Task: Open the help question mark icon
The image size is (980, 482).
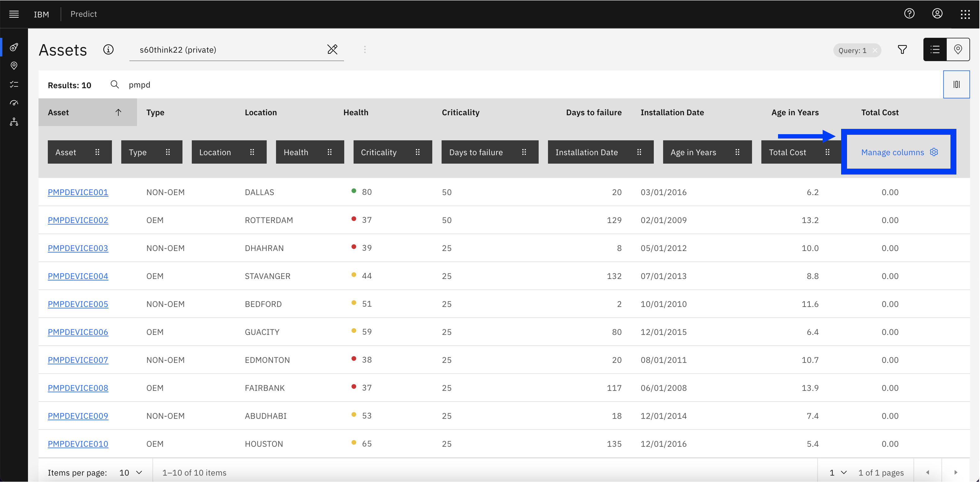Action: tap(909, 14)
